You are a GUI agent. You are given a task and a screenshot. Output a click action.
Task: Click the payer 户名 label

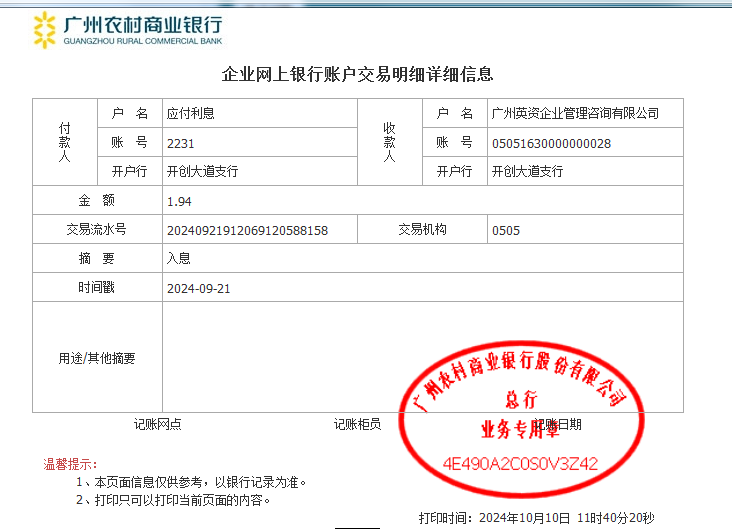pyautogui.click(x=129, y=113)
